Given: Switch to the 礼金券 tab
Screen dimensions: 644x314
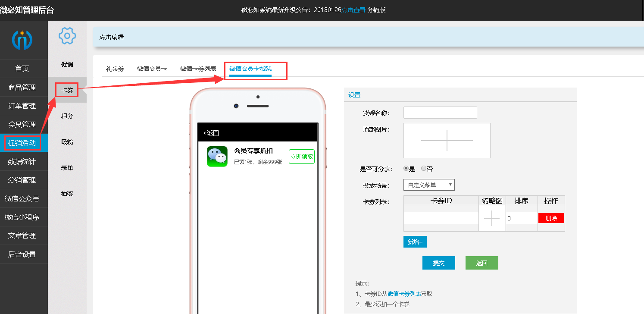Looking at the screenshot, I should pos(114,68).
